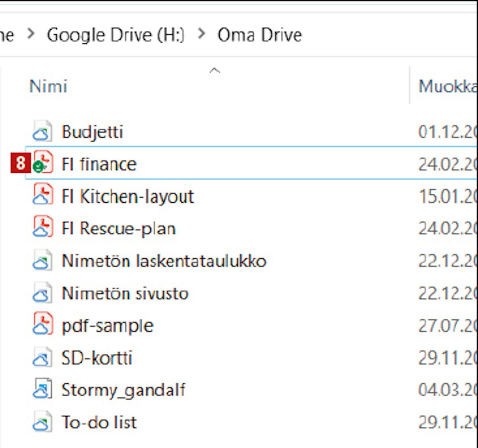Open Oma Drive breadcrumb segment

pyautogui.click(x=259, y=35)
